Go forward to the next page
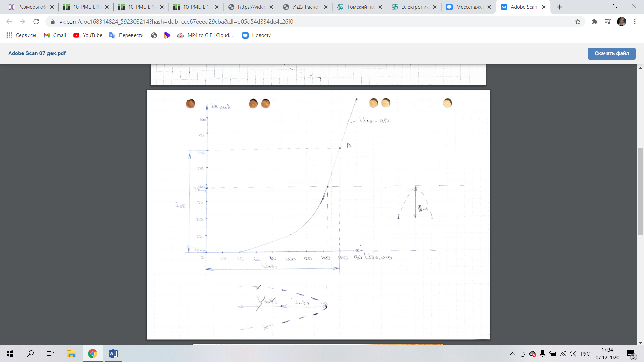Screen dimensions: 644x362 [x=22, y=22]
